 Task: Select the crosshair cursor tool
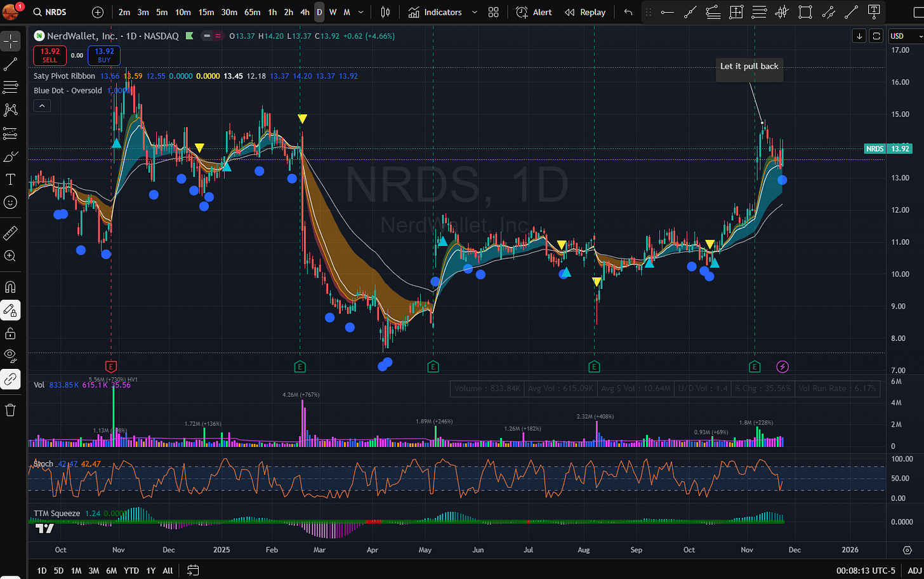(10, 41)
